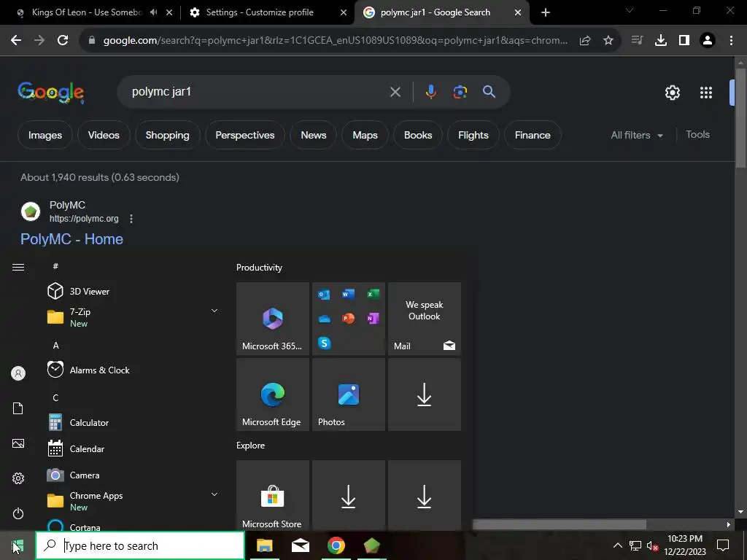Image resolution: width=747 pixels, height=560 pixels.
Task: Filter results by Perspectives
Action: pos(245,135)
